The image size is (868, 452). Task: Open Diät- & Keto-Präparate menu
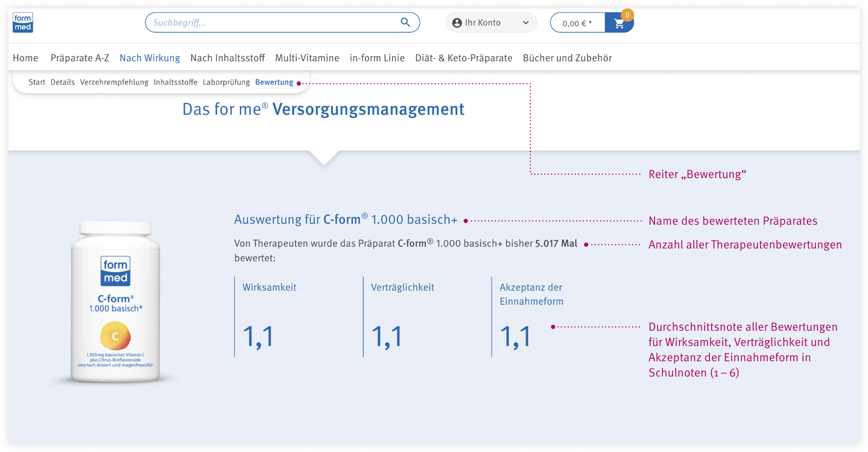coord(464,58)
